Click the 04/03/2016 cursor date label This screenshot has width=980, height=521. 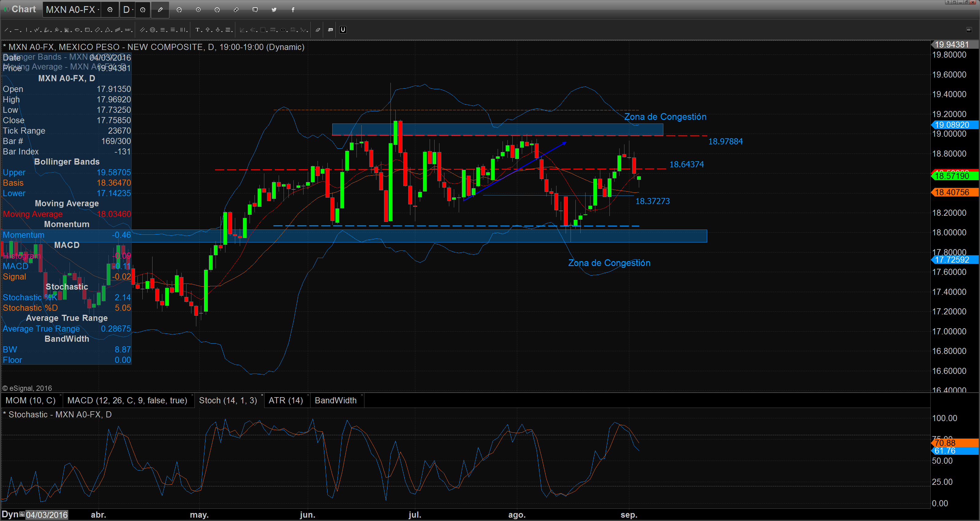[47, 515]
